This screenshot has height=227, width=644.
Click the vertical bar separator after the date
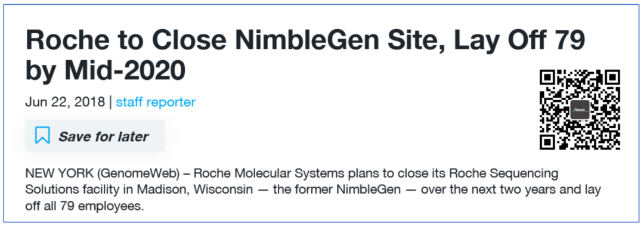point(110,102)
